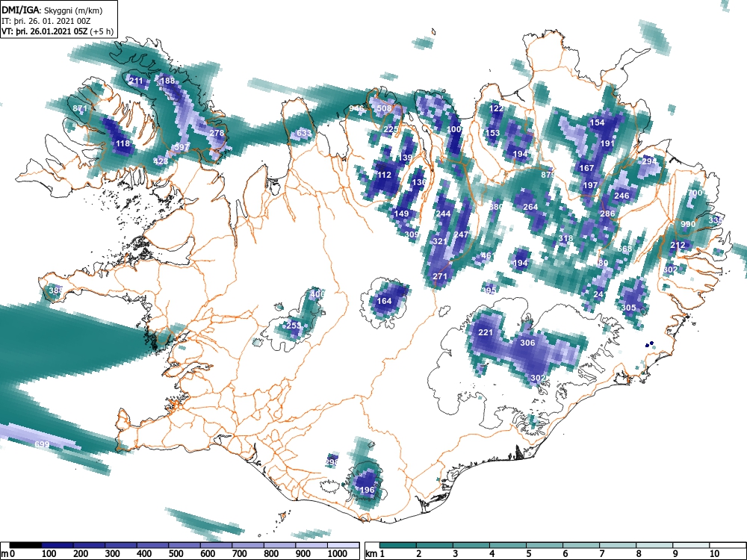The image size is (747, 560).
Task: Click visibility value 221 on Vatnajökull
Action: coord(486,332)
